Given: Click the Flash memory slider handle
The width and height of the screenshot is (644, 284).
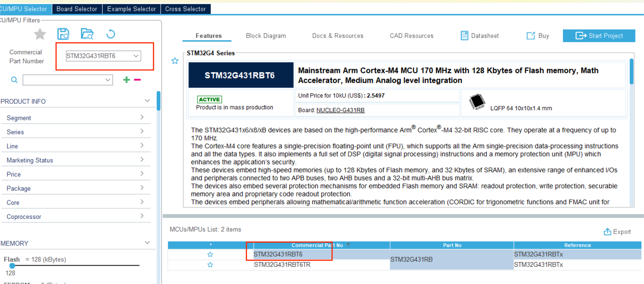Looking at the screenshot, I should point(12,266).
